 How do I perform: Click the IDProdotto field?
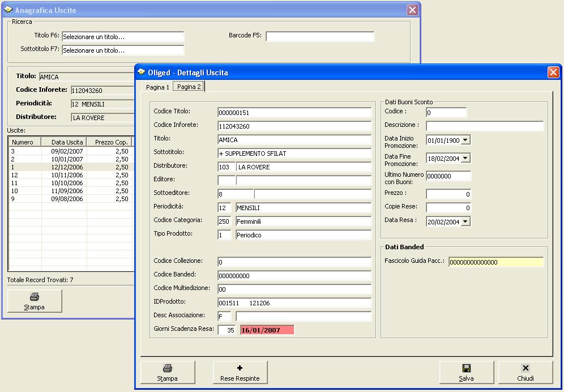[x=294, y=303]
